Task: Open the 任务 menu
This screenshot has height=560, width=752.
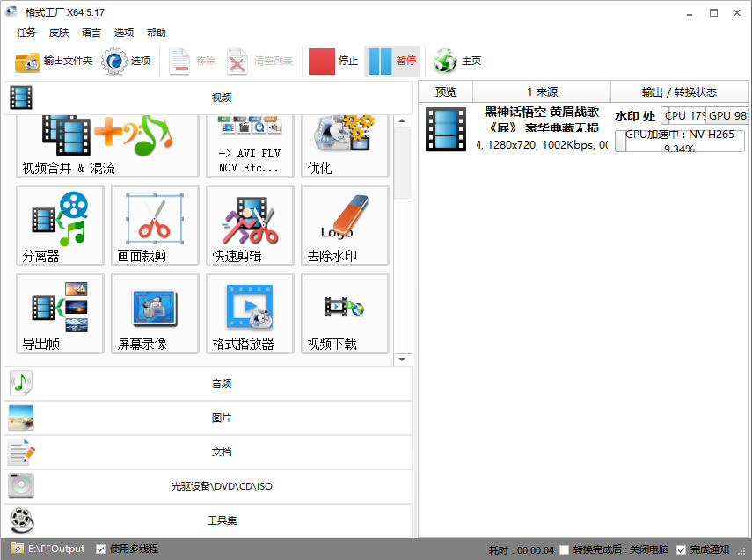Action: tap(26, 33)
